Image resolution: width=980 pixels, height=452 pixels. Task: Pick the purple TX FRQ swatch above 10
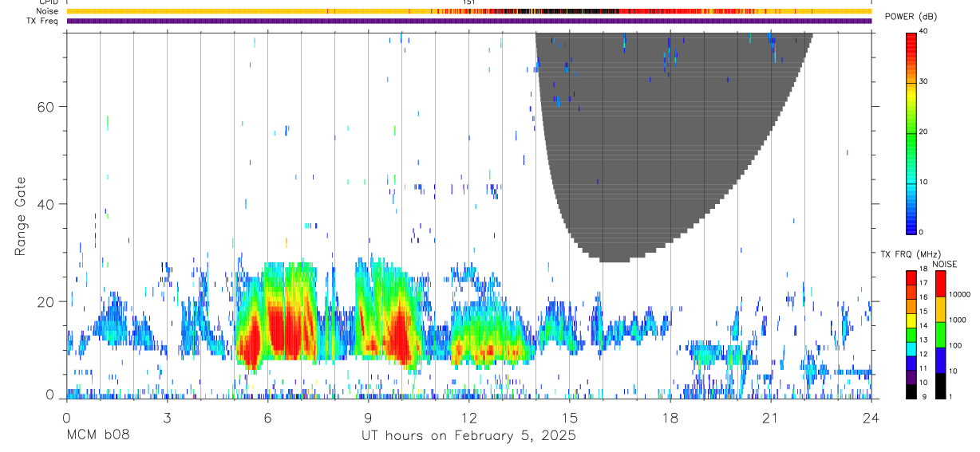click(911, 377)
